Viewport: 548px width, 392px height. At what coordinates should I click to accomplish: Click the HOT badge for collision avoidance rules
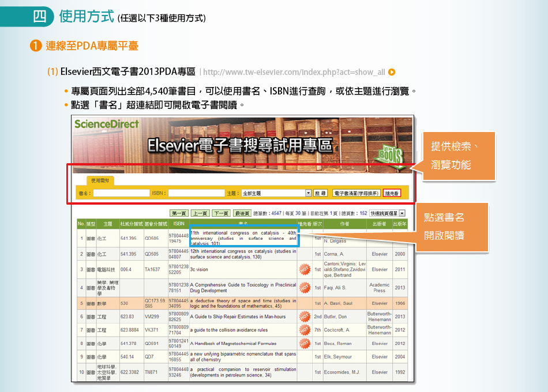point(305,330)
